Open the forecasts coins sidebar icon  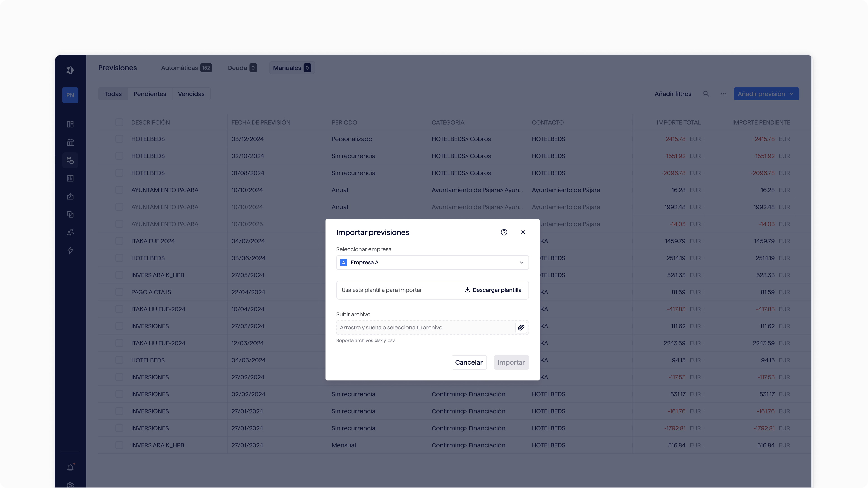coord(70,160)
